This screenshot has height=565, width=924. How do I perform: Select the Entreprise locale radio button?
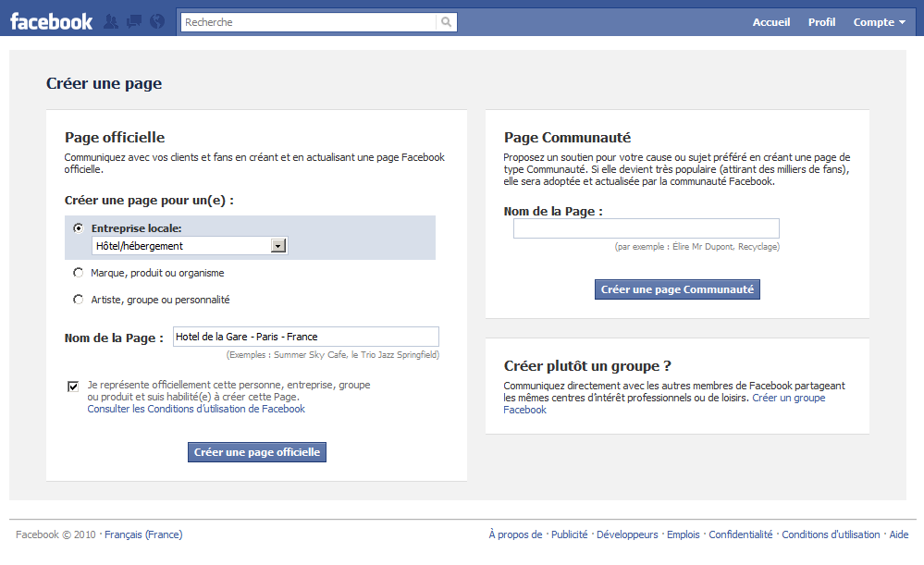click(78, 228)
